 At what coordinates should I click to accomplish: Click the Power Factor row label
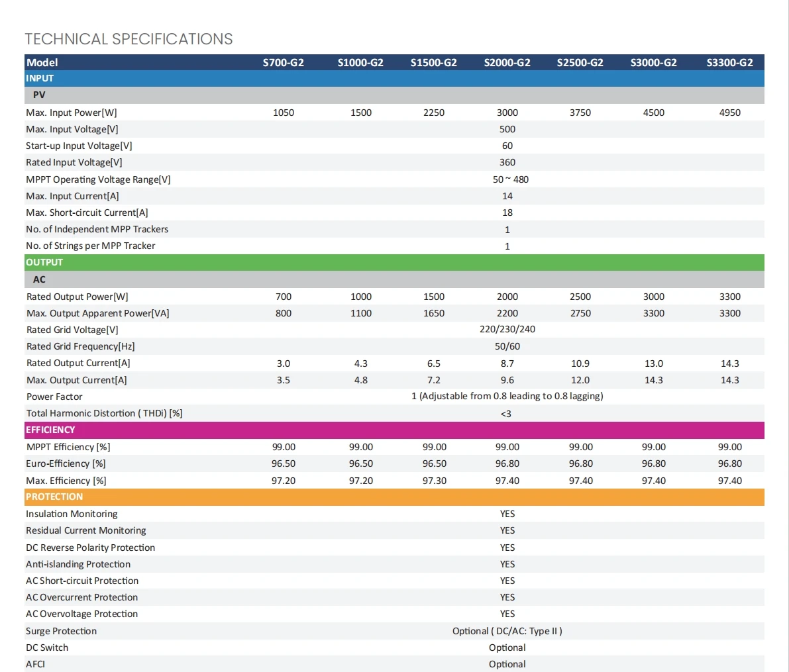(54, 397)
